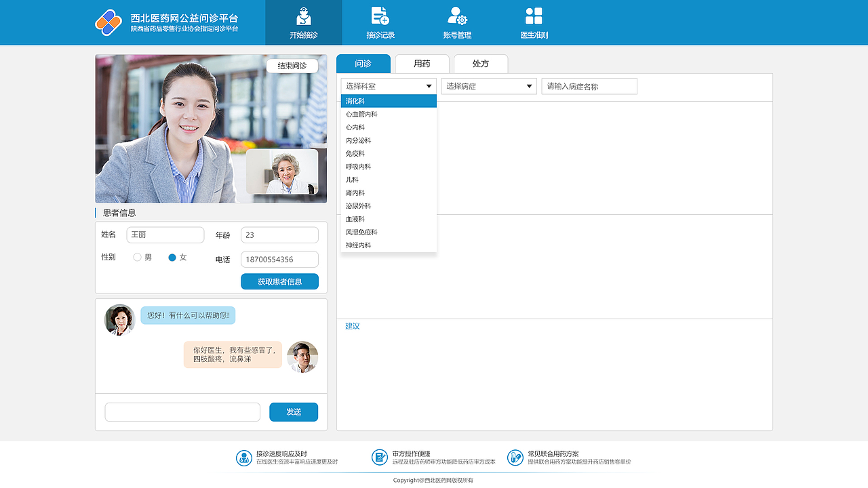This screenshot has height=488, width=868.
Task: Focus the 姓名 input field
Action: pyautogui.click(x=165, y=235)
